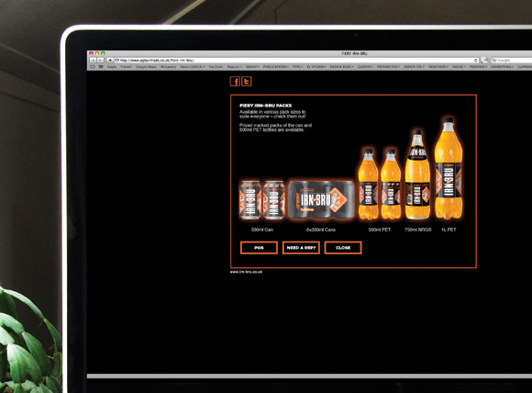This screenshot has width=532, height=393.
Task: Open the Google Maps bookmark
Action: pos(146,67)
